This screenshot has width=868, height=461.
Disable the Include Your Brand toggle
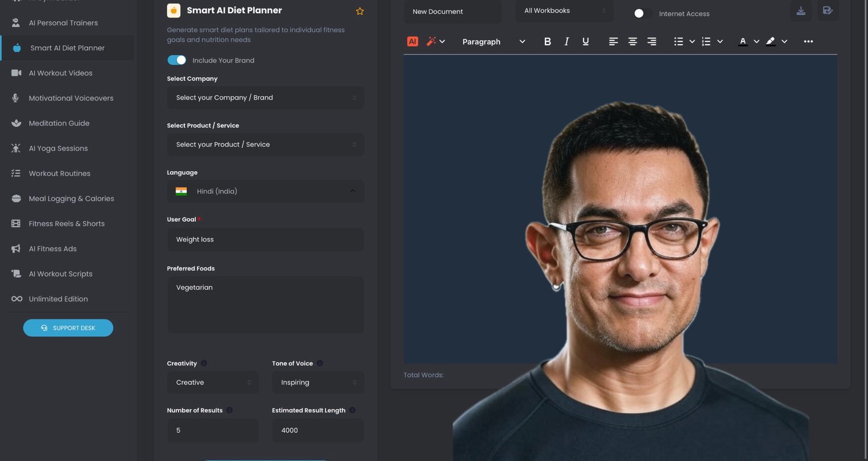point(177,60)
